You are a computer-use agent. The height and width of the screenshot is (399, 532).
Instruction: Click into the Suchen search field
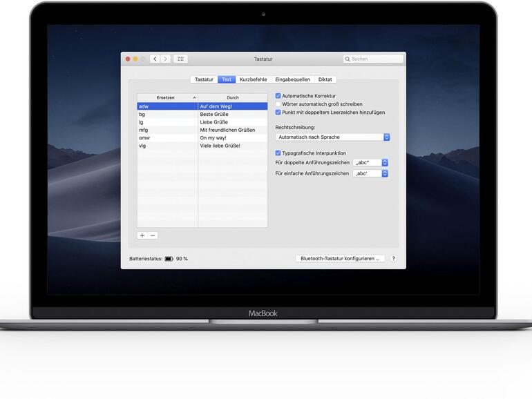click(x=373, y=59)
